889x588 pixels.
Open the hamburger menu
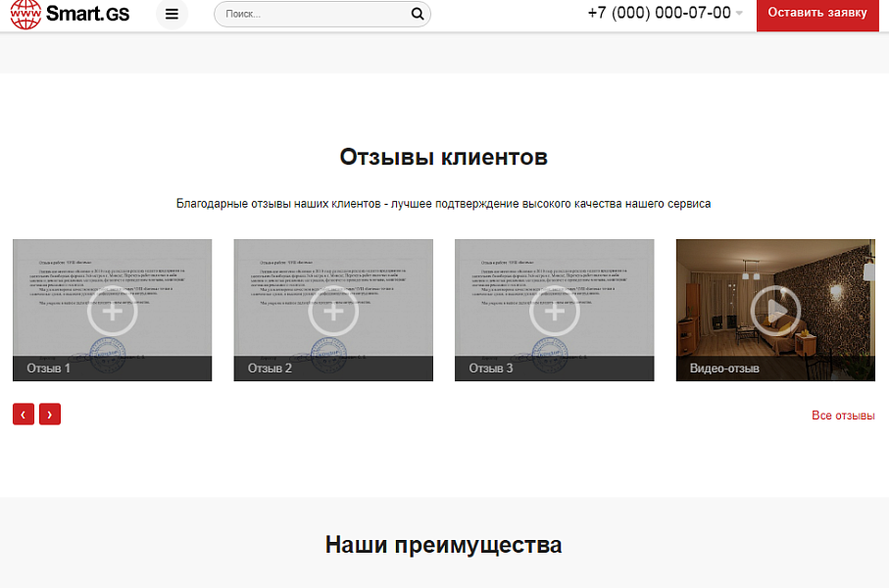click(172, 15)
